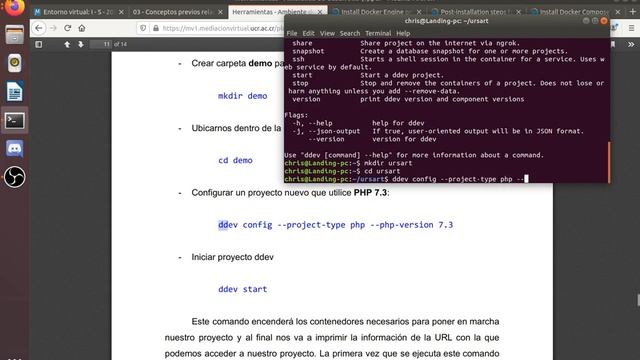The image size is (640, 360).
Task: Click the 'Iniciar proyecto ddev' bullet text
Action: pos(233,257)
